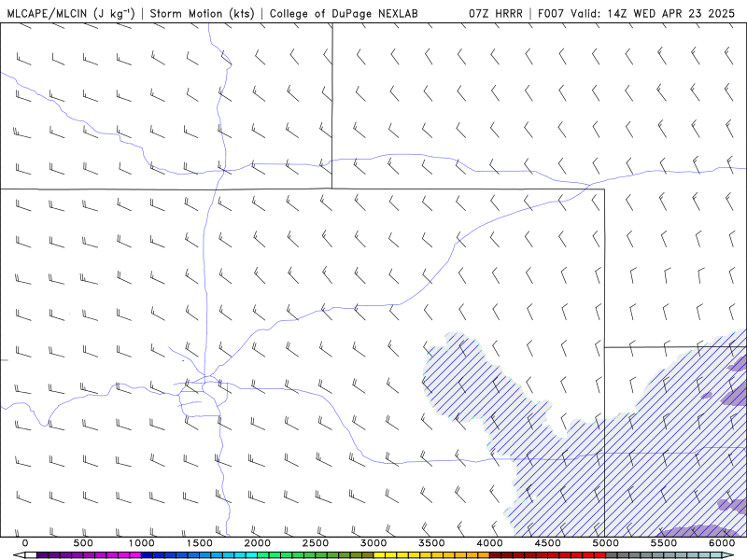Image resolution: width=747 pixels, height=560 pixels.
Task: Click the MLCAPE/MLCIN (J kg⁻¹) title text
Action: tap(72, 13)
